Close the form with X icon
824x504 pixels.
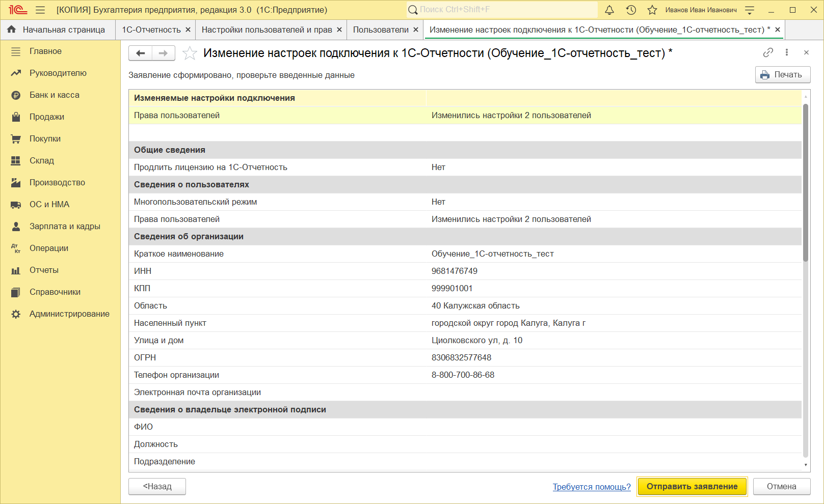806,52
